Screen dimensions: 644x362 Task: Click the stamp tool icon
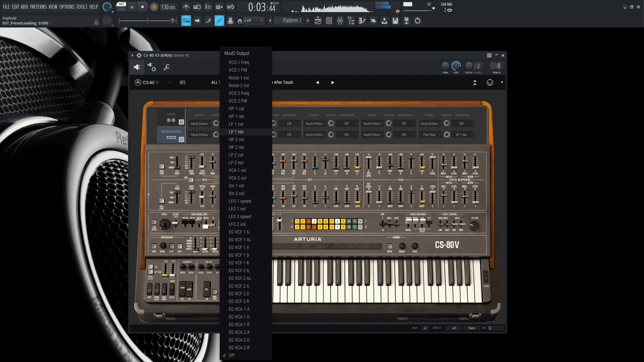[230, 21]
